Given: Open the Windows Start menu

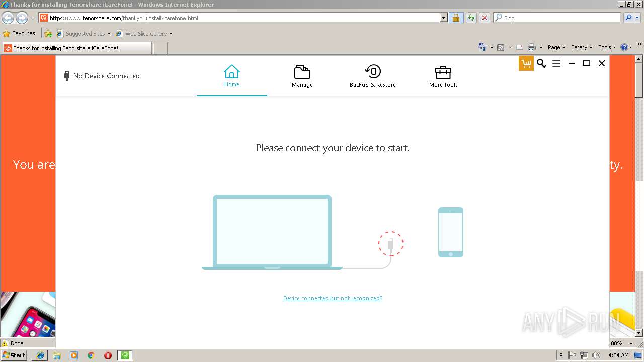Looking at the screenshot, I should 14,355.
